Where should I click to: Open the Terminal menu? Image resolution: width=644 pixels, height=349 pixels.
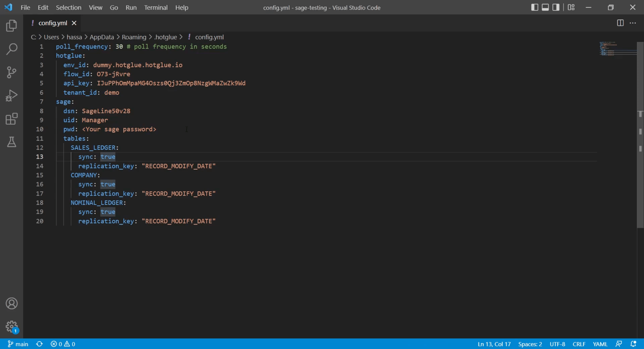(x=156, y=7)
